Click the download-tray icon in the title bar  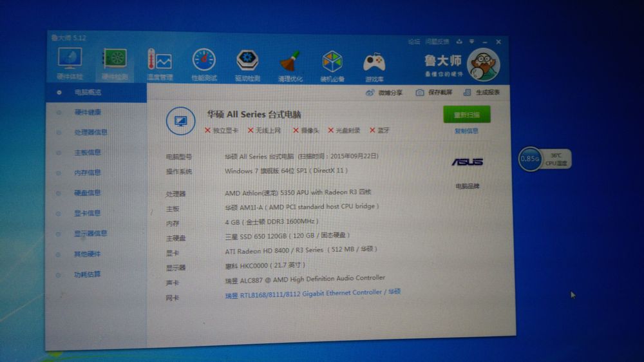[x=459, y=41]
